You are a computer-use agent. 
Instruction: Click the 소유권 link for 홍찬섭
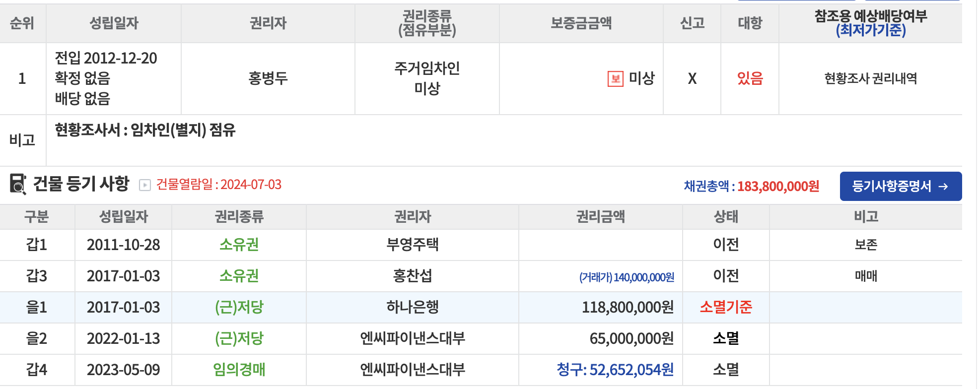239,276
